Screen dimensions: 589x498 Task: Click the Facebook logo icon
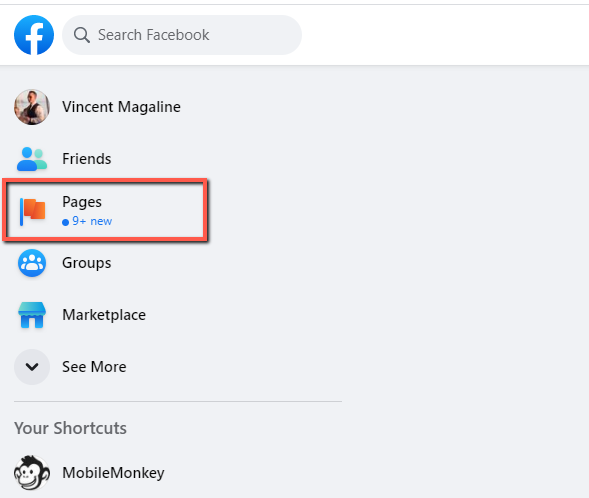pos(34,35)
